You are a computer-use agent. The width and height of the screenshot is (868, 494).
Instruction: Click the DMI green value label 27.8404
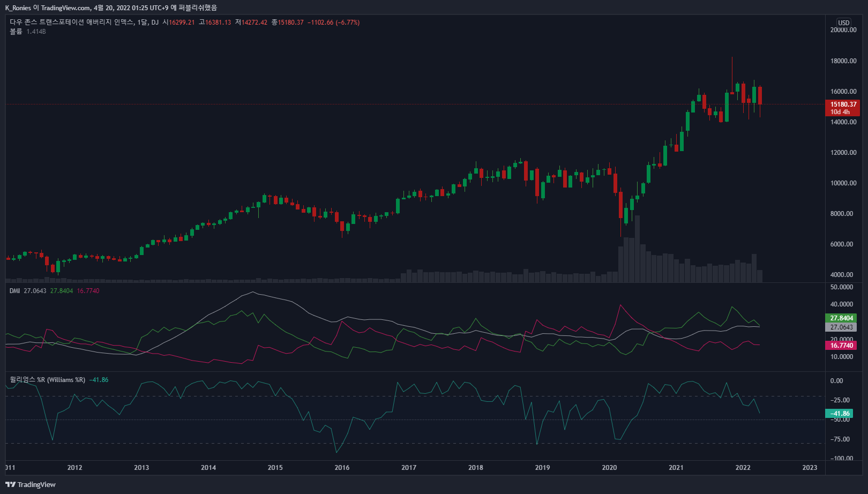click(841, 318)
